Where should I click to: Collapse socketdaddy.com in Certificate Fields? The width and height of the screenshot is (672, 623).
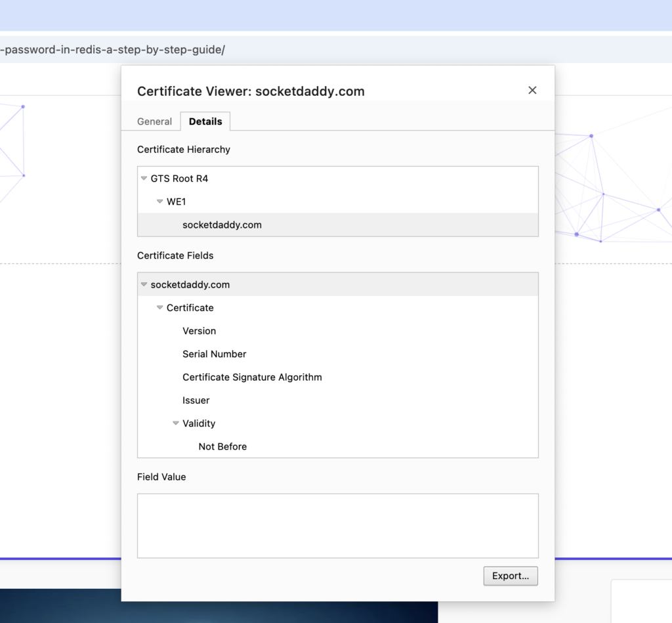coord(144,284)
